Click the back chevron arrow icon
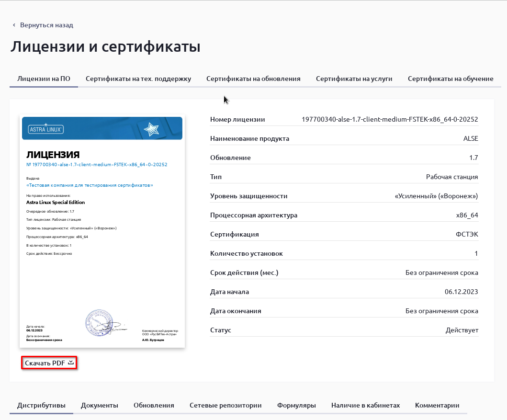 pos(14,25)
